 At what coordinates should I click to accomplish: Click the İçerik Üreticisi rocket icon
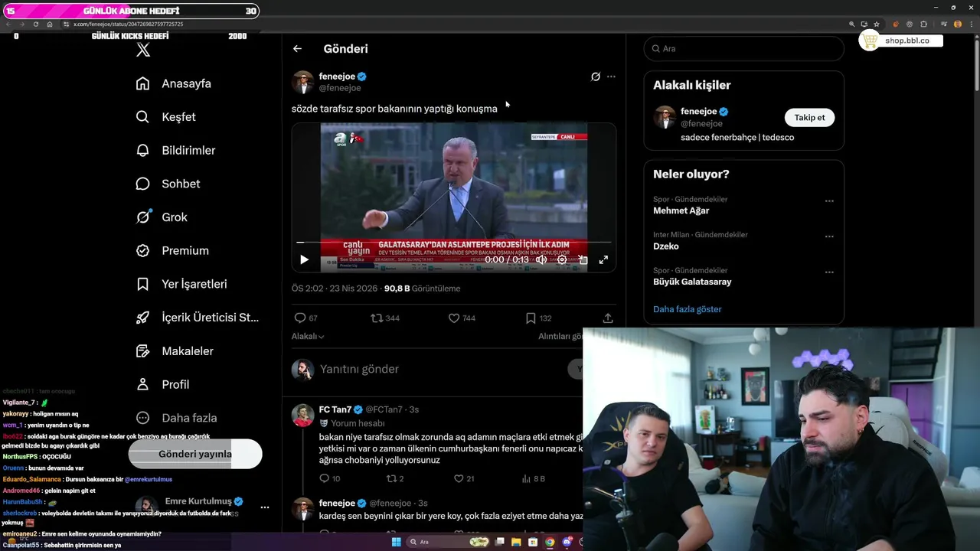click(142, 318)
